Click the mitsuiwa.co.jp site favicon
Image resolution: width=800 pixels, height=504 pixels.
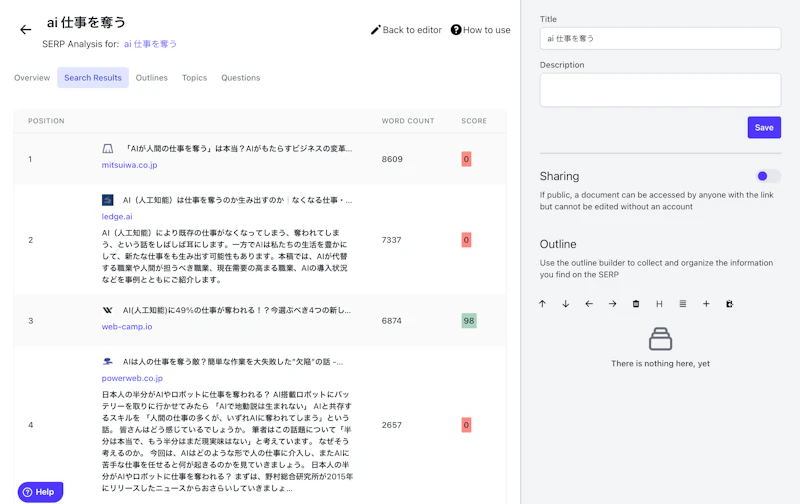(x=108, y=148)
